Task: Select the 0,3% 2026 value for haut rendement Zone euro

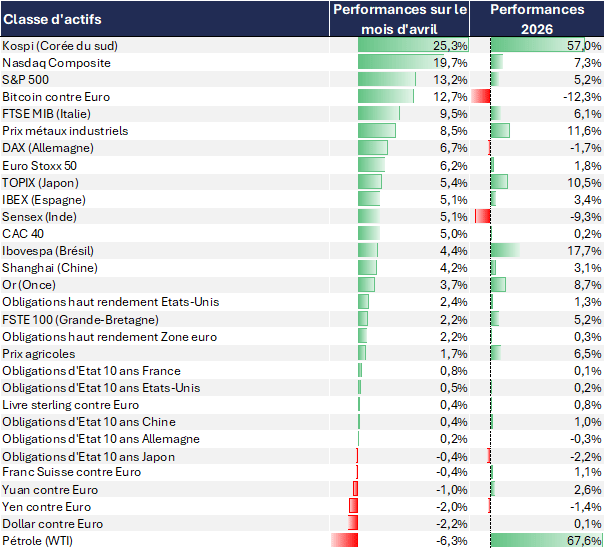Action: tap(588, 337)
